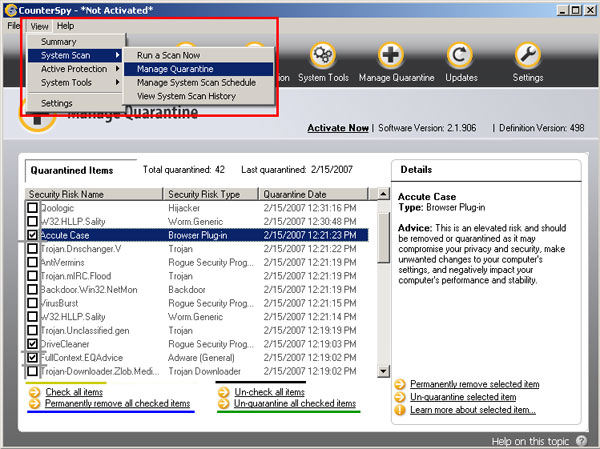Select the AntiVermins row name

pos(62,262)
